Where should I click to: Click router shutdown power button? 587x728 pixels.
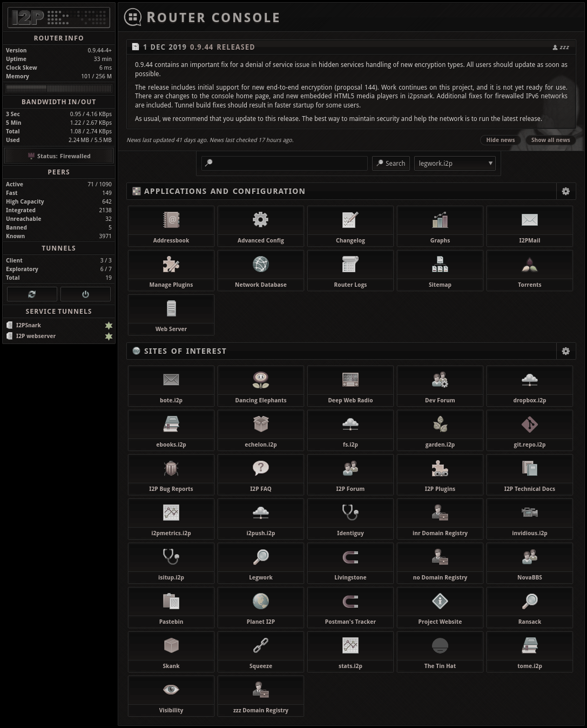pyautogui.click(x=85, y=294)
